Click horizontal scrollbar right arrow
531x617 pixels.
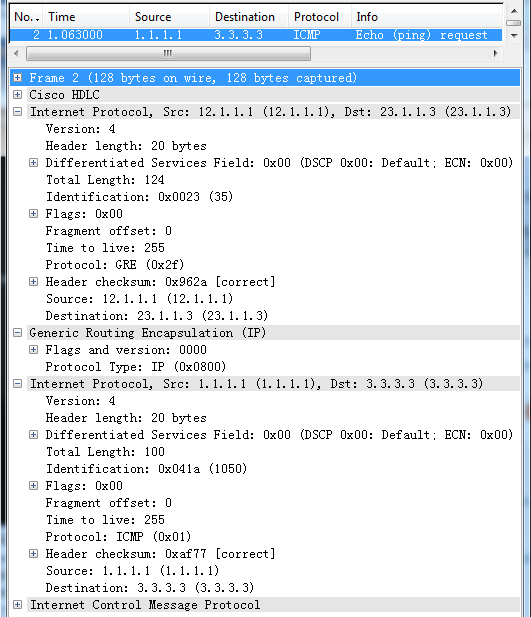coord(496,53)
